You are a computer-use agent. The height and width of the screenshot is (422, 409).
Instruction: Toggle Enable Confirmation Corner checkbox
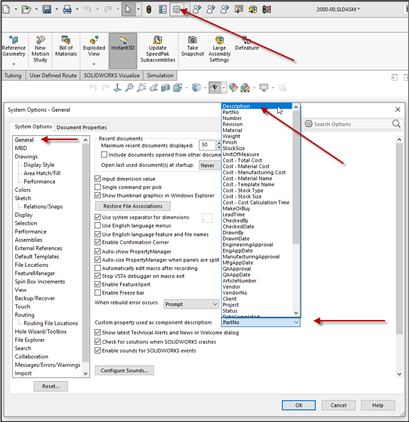[98, 242]
